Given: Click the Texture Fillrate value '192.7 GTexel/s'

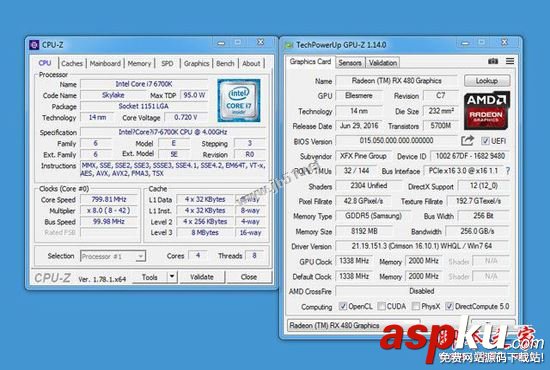Looking at the screenshot, I should (478, 201).
